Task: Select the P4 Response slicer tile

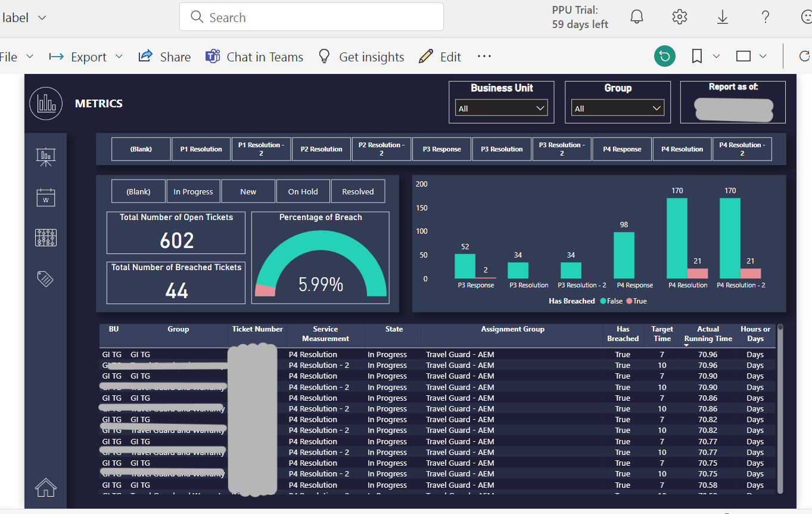Action: (x=622, y=149)
